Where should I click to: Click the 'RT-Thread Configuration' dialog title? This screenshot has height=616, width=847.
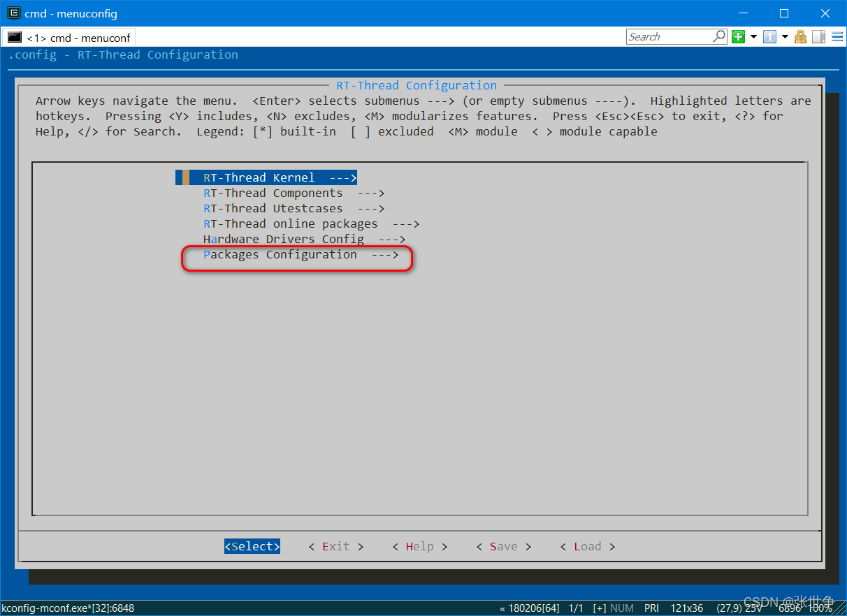click(417, 85)
